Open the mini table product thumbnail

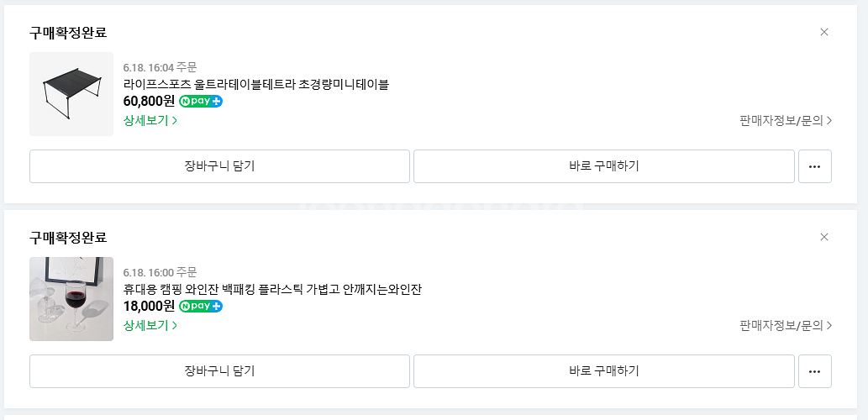pos(71,94)
